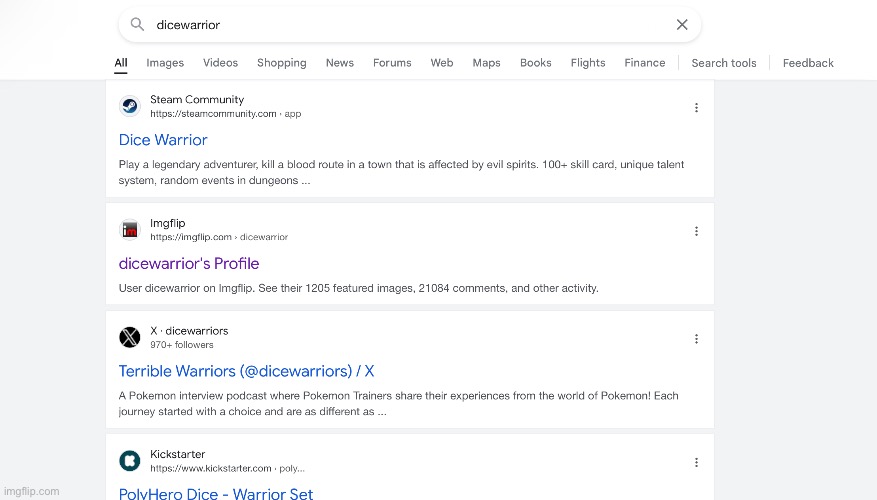Viewport: 877px width, 500px height.
Task: Select the All results tab
Action: [121, 63]
